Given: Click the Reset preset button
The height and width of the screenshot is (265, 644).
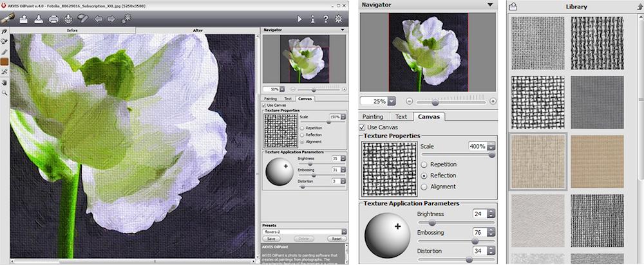Looking at the screenshot, I should tap(336, 238).
